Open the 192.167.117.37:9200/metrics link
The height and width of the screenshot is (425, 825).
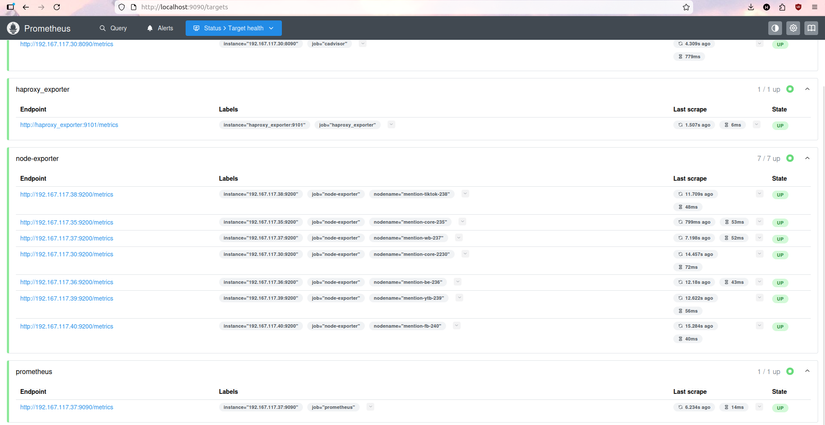coord(66,238)
